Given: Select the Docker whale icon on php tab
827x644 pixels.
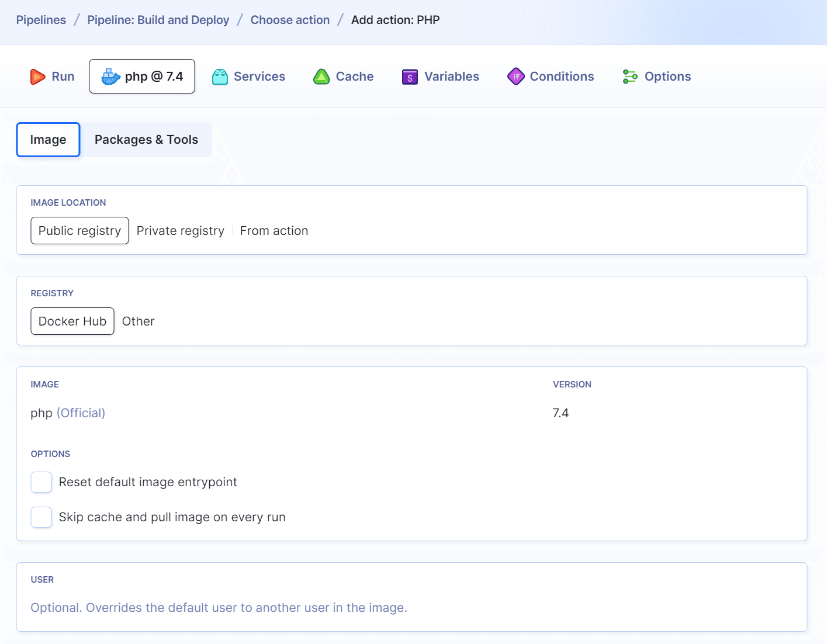Looking at the screenshot, I should coord(109,76).
